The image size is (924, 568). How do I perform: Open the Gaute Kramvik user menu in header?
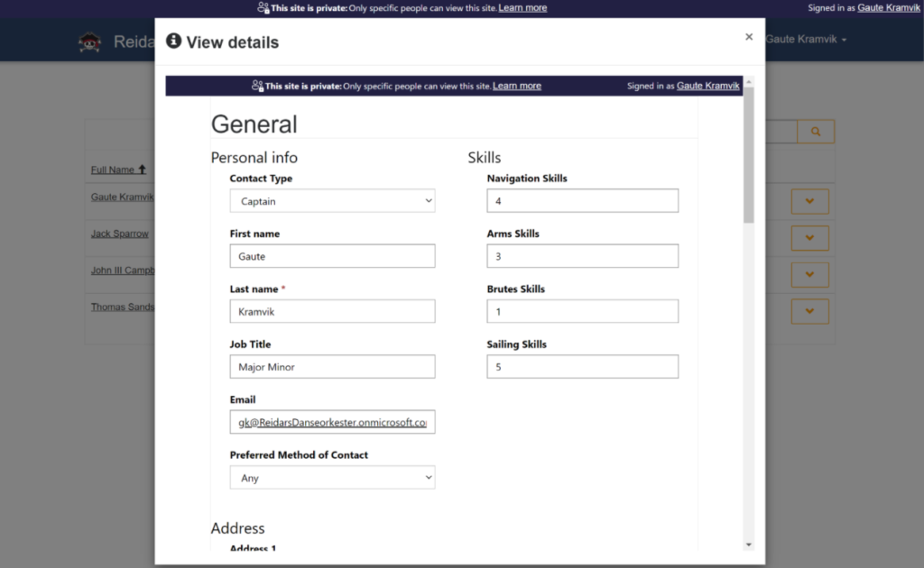806,39
